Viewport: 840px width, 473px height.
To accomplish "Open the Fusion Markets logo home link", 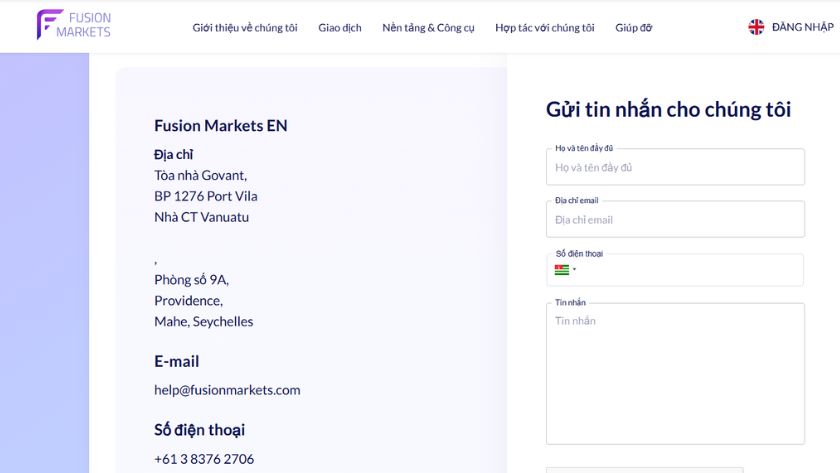I will coord(73,25).
